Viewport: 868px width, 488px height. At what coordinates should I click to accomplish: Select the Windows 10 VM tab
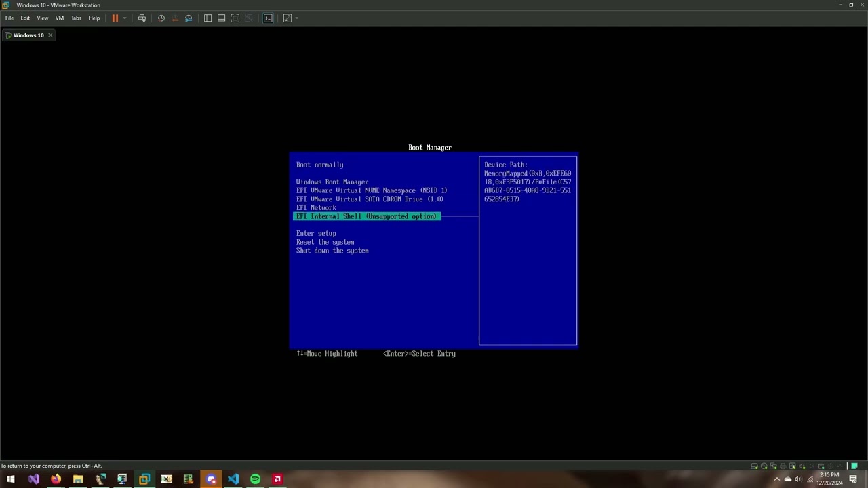pos(28,35)
